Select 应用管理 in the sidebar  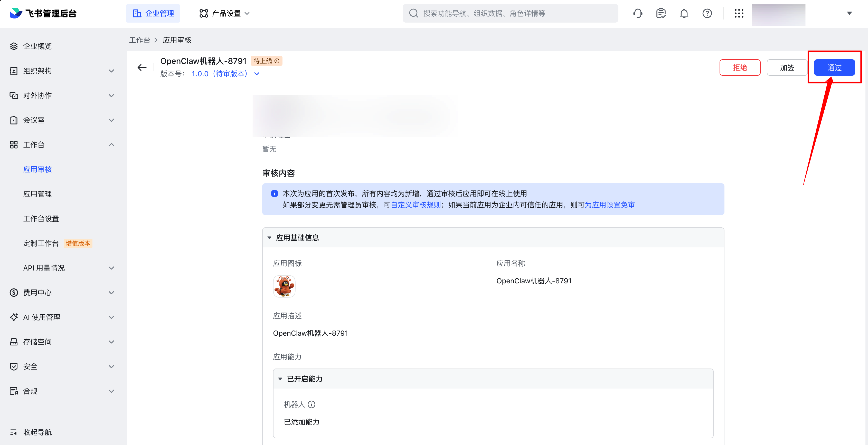[37, 194]
